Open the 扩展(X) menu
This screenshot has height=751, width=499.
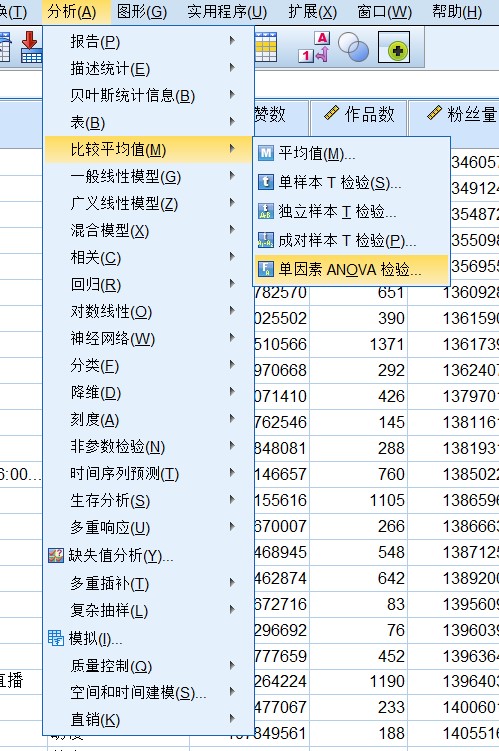click(x=312, y=11)
